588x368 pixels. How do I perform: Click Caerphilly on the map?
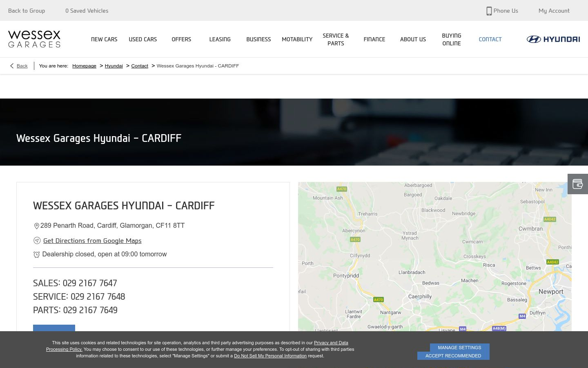(420, 296)
